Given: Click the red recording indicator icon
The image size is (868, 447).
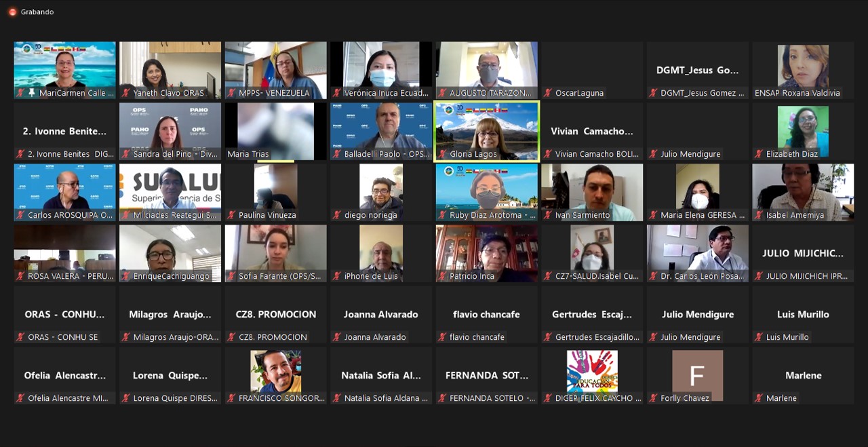Looking at the screenshot, I should 12,12.
